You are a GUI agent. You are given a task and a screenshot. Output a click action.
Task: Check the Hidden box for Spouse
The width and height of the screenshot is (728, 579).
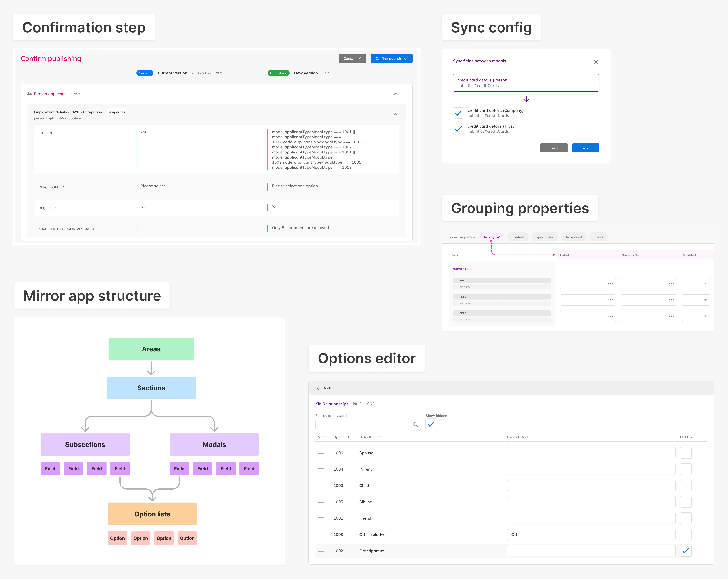(x=686, y=453)
